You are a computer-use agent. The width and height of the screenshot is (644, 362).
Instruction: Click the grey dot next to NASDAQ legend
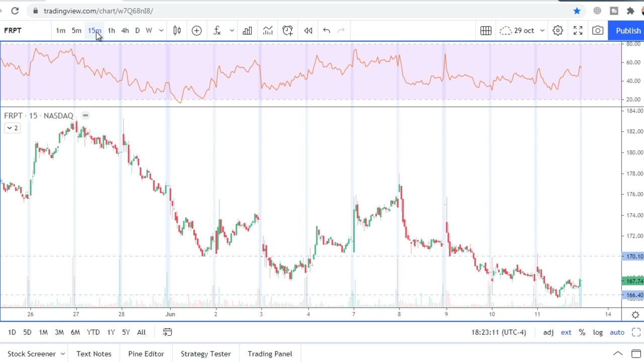85,116
